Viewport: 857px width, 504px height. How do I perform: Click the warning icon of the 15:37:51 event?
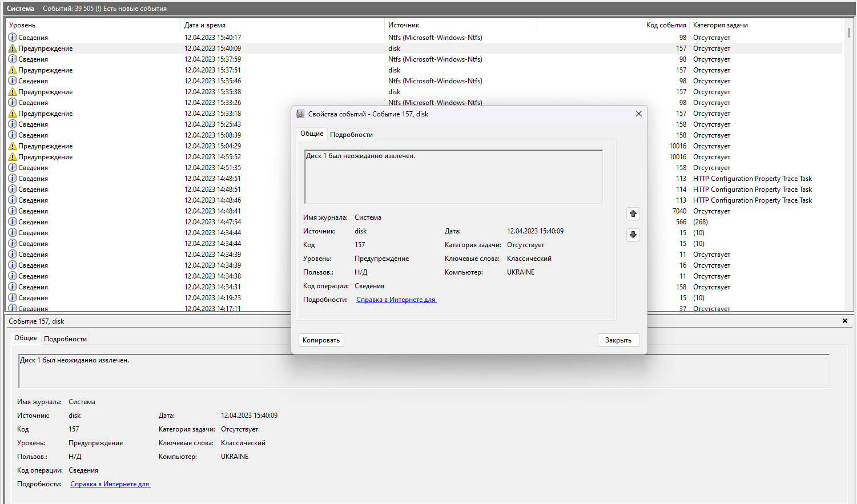click(x=13, y=70)
